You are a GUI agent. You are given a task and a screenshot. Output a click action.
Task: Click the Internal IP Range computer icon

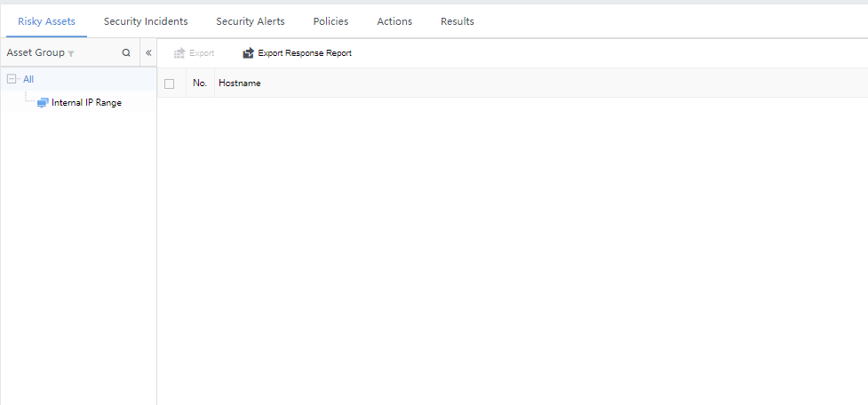point(43,103)
